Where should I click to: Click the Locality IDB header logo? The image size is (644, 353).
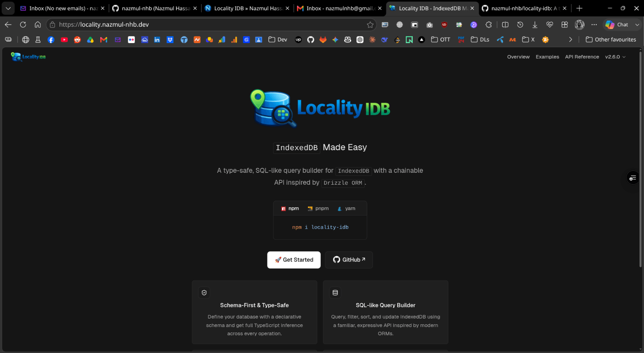coord(28,57)
